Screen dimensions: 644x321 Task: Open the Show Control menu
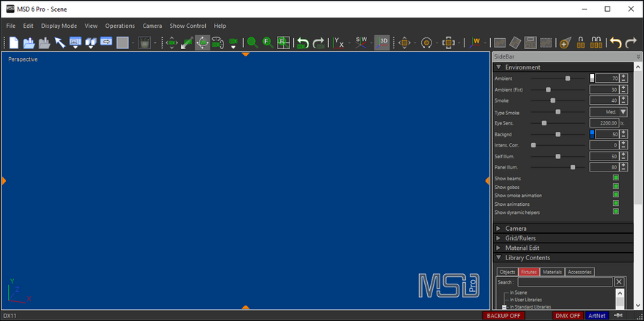click(188, 26)
